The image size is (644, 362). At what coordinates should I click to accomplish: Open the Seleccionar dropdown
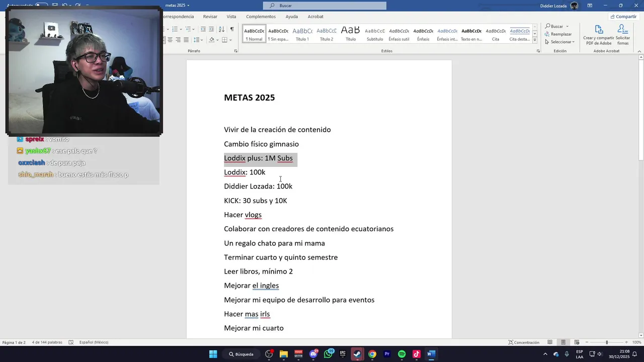click(x=559, y=42)
